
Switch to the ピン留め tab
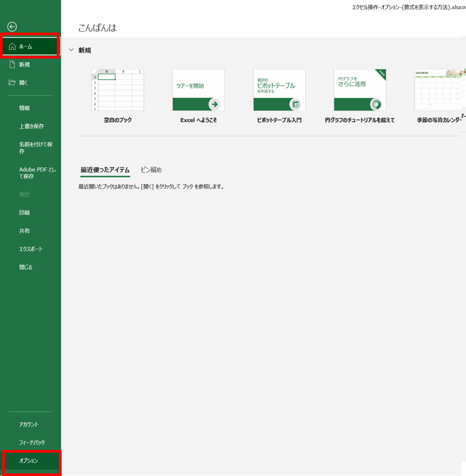coord(151,170)
